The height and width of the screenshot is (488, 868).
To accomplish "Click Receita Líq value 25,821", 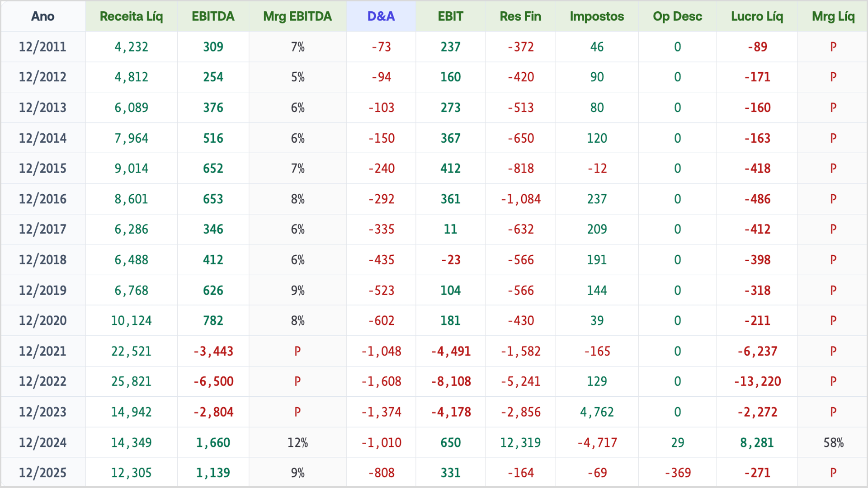I will [x=131, y=381].
